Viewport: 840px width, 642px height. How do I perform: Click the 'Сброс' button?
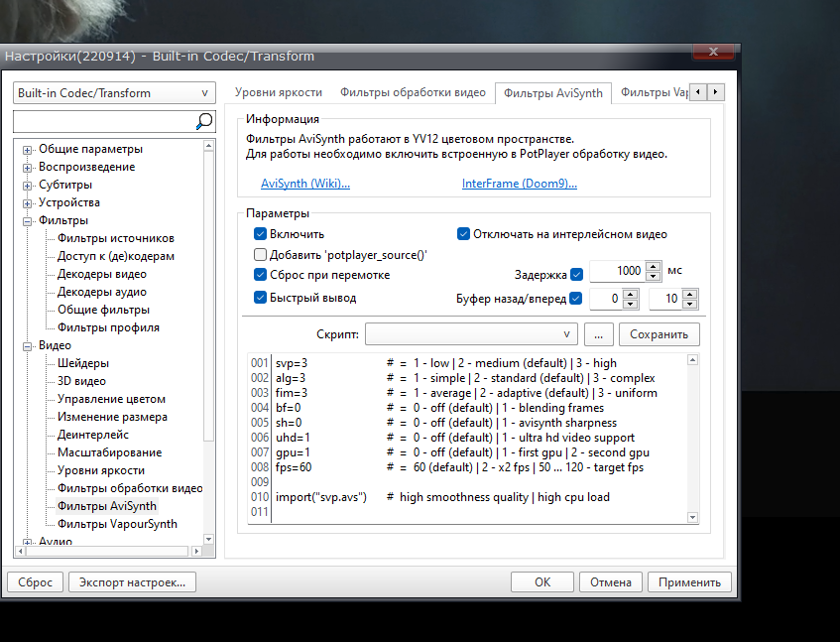[x=36, y=582]
